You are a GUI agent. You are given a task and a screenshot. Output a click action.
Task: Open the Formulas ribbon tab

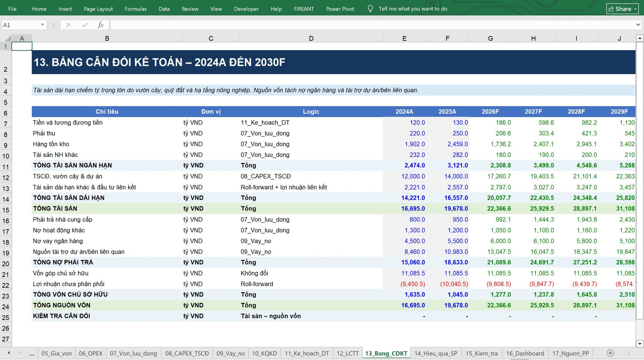[136, 9]
